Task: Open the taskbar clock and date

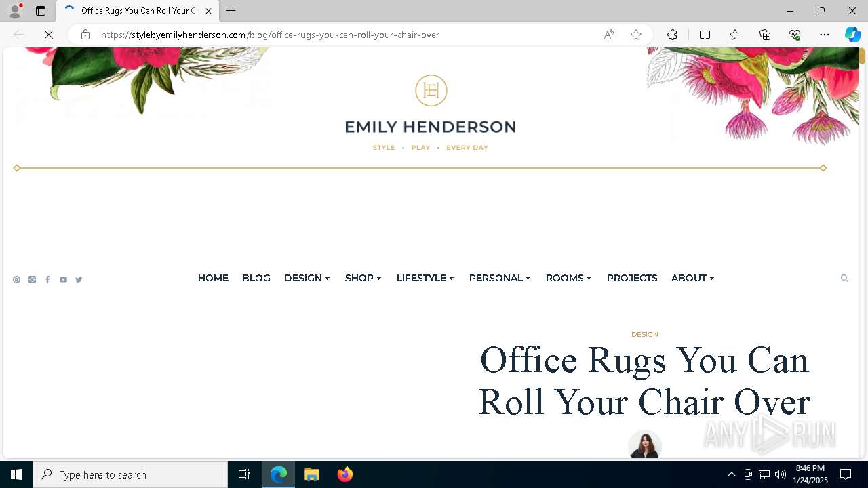Action: point(810,474)
